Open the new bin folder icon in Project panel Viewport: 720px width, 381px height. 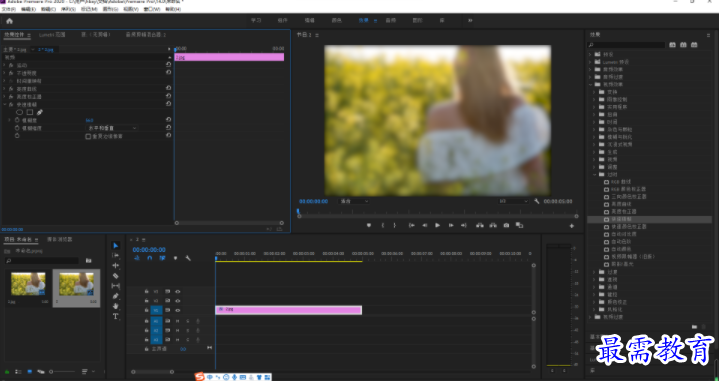(x=89, y=261)
